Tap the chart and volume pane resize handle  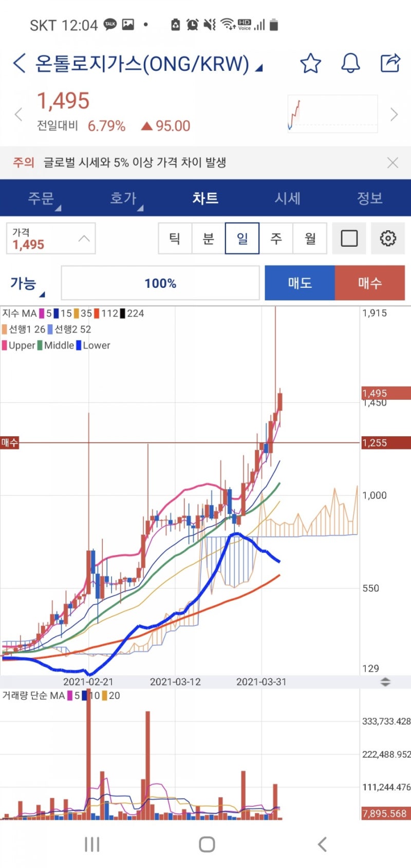point(385,682)
